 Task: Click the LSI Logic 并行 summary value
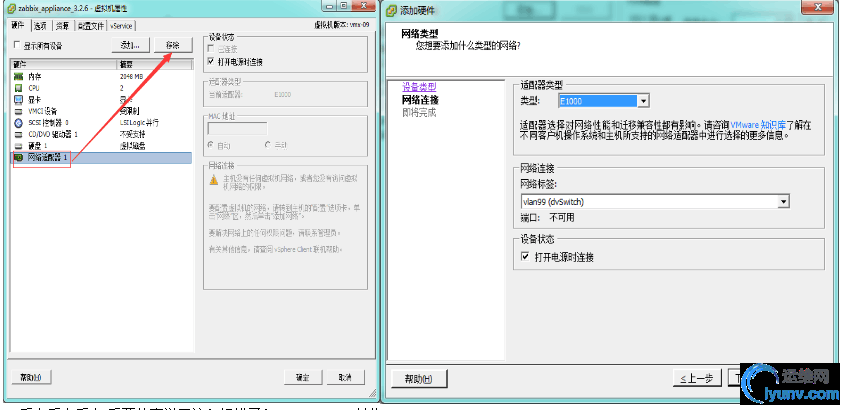click(139, 123)
